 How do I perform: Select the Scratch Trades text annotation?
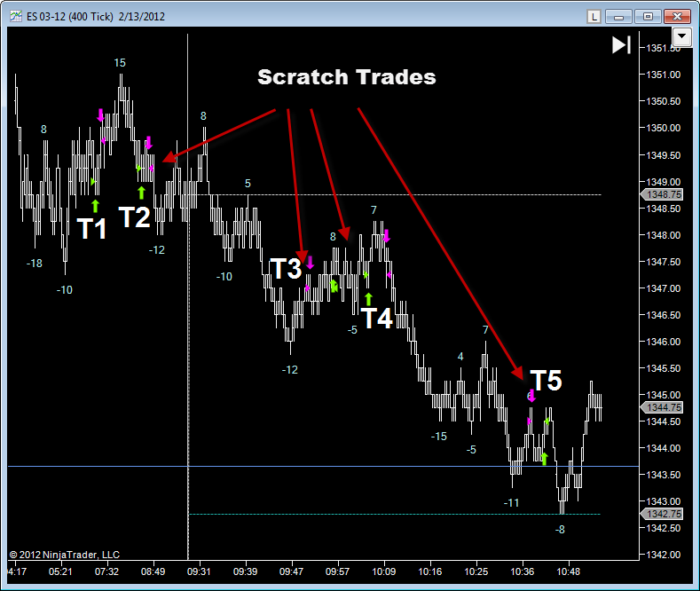point(346,77)
